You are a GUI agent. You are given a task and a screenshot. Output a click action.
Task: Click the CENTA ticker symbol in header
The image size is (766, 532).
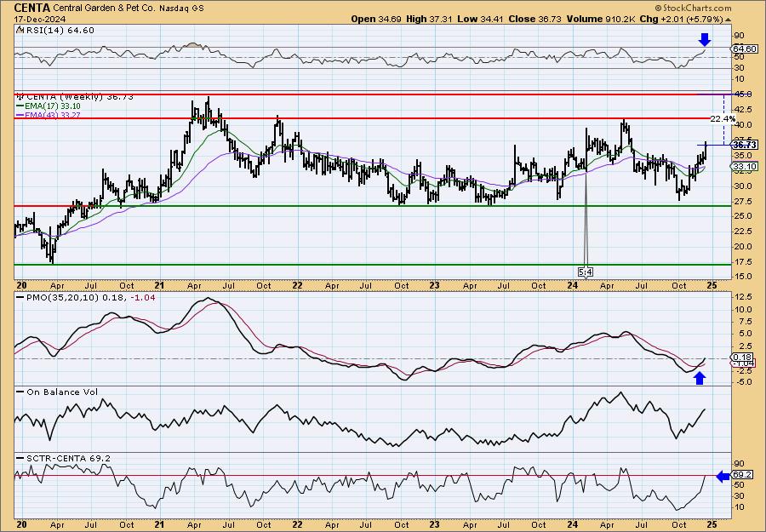(32, 8)
